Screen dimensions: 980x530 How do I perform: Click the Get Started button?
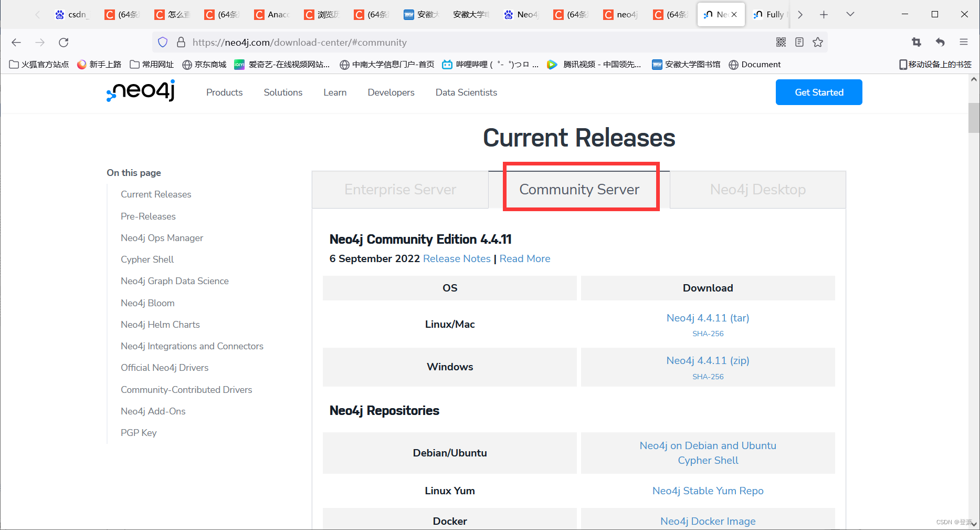pyautogui.click(x=819, y=92)
